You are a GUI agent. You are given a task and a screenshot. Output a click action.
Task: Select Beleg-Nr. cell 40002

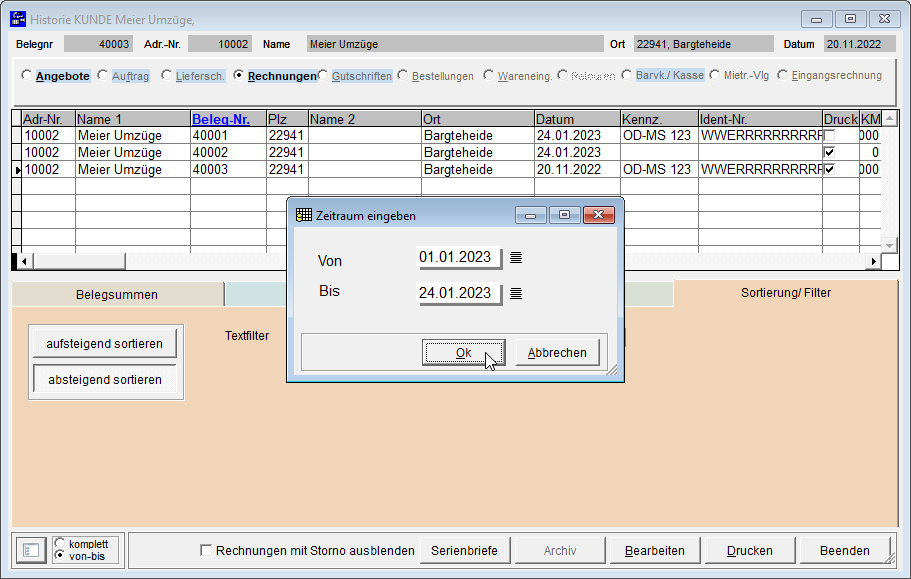click(x=228, y=152)
